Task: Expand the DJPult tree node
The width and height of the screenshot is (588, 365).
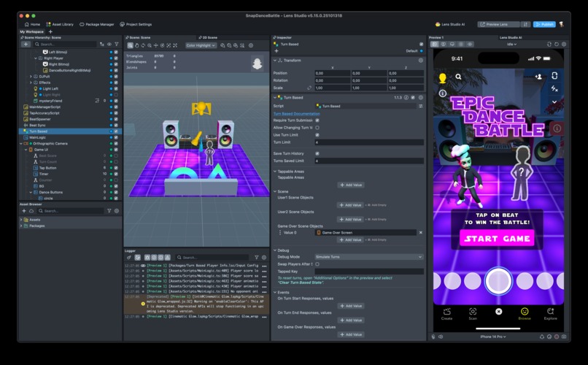Action: [x=31, y=77]
